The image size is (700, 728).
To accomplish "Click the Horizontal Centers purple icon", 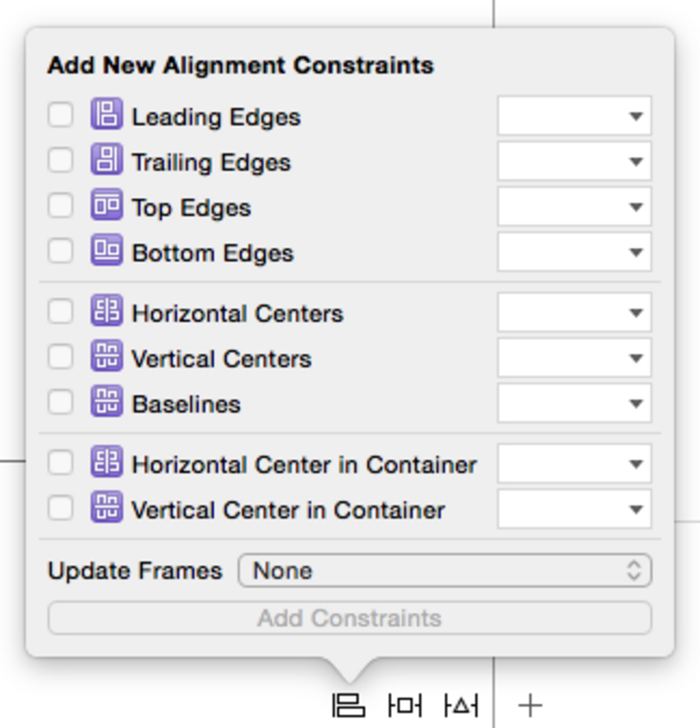I will (x=107, y=311).
